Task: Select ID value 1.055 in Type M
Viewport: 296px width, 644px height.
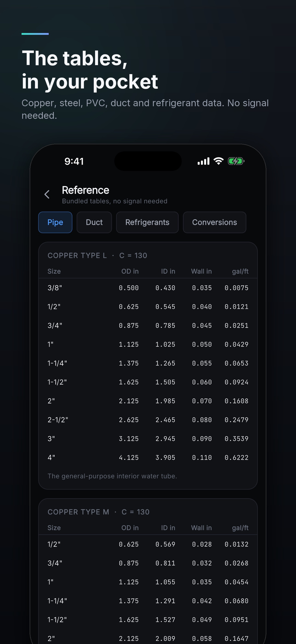Action: tap(165, 582)
